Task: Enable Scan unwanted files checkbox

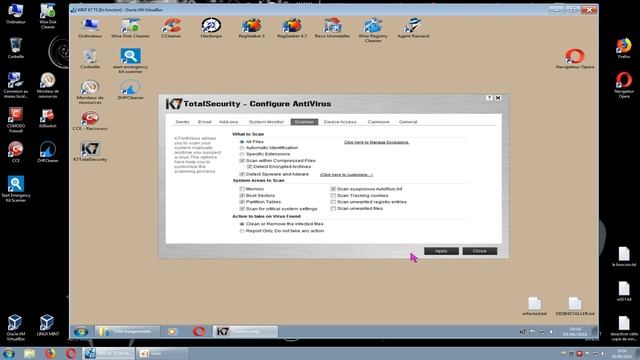Action: (333, 209)
